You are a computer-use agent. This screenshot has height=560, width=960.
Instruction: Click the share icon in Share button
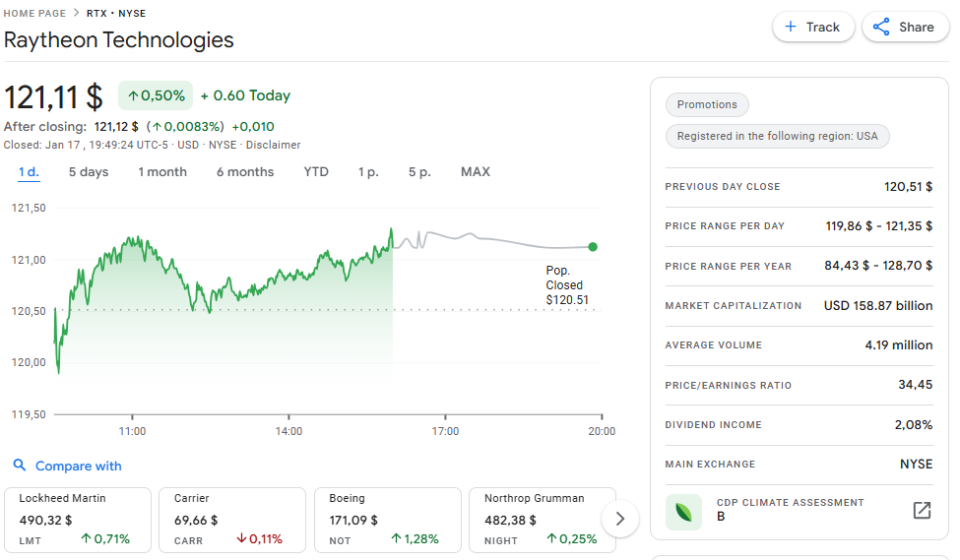881,27
